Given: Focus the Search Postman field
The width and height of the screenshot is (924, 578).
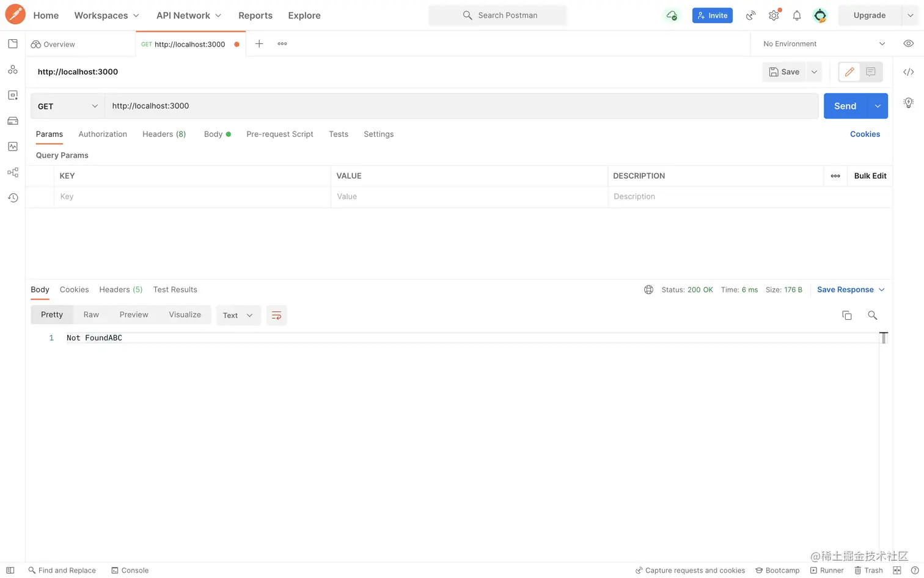Looking at the screenshot, I should pyautogui.click(x=497, y=15).
